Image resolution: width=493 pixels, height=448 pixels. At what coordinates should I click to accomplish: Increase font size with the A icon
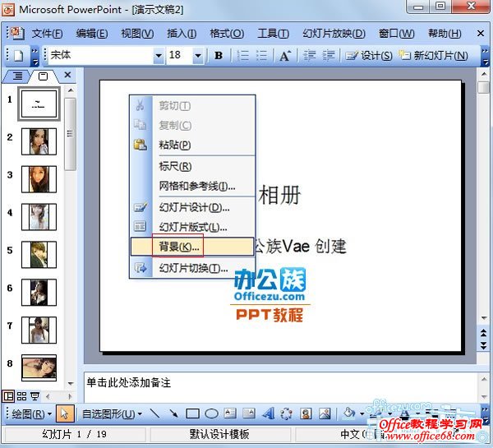point(285,56)
